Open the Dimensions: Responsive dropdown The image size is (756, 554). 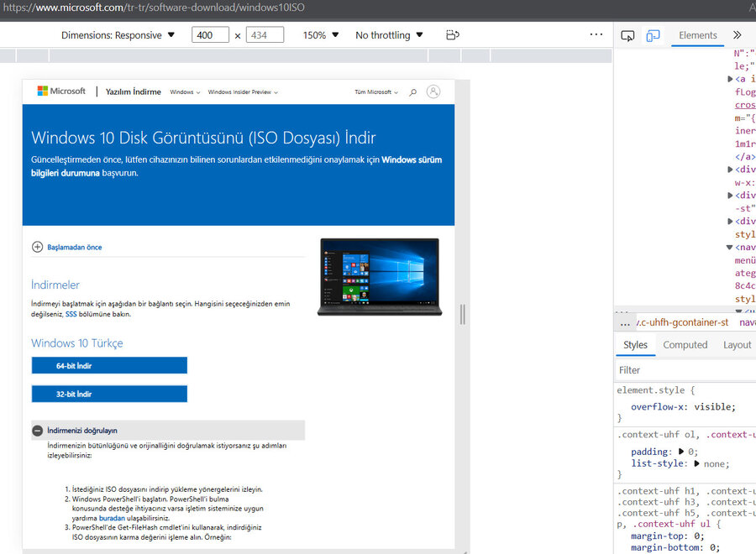pos(118,35)
